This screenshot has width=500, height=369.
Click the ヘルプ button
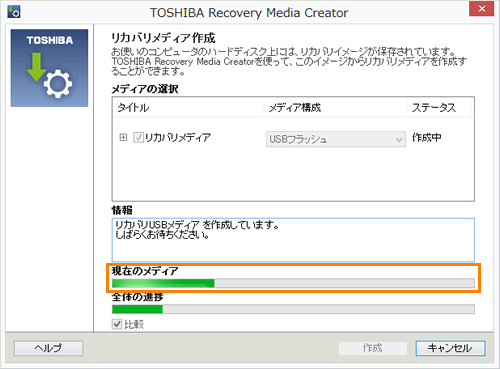(49, 348)
